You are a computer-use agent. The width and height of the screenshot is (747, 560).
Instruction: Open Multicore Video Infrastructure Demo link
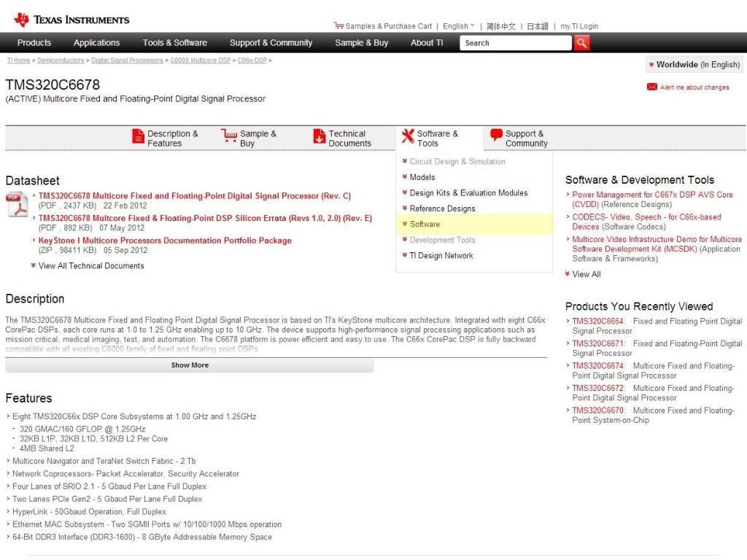tap(657, 244)
